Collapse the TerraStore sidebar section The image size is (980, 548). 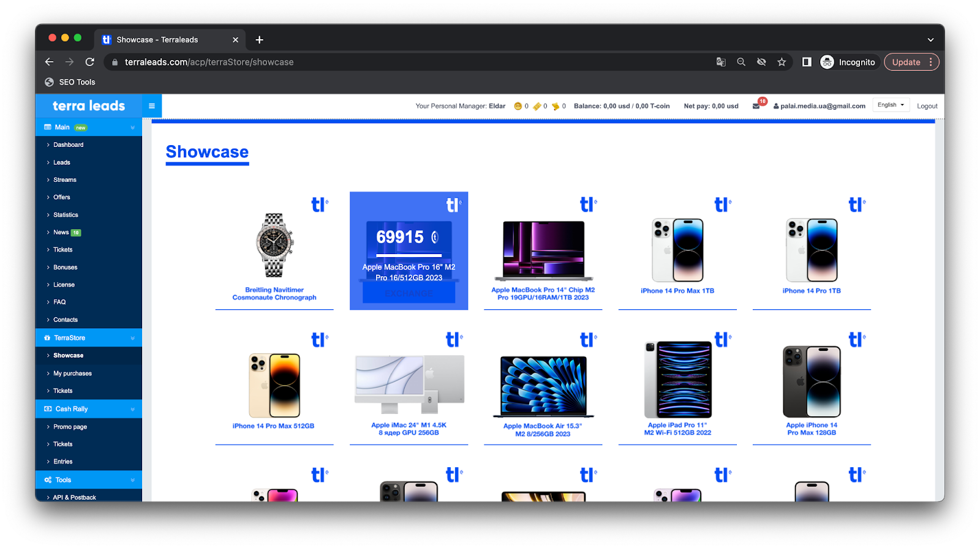point(89,338)
